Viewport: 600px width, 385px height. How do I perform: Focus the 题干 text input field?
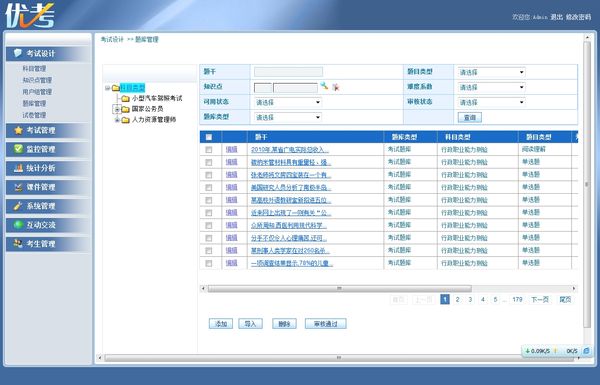tap(289, 72)
